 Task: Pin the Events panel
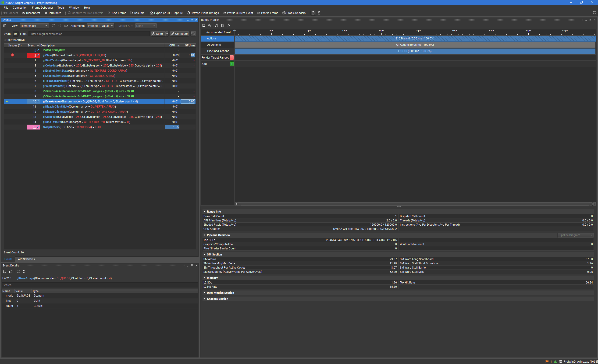click(x=192, y=20)
